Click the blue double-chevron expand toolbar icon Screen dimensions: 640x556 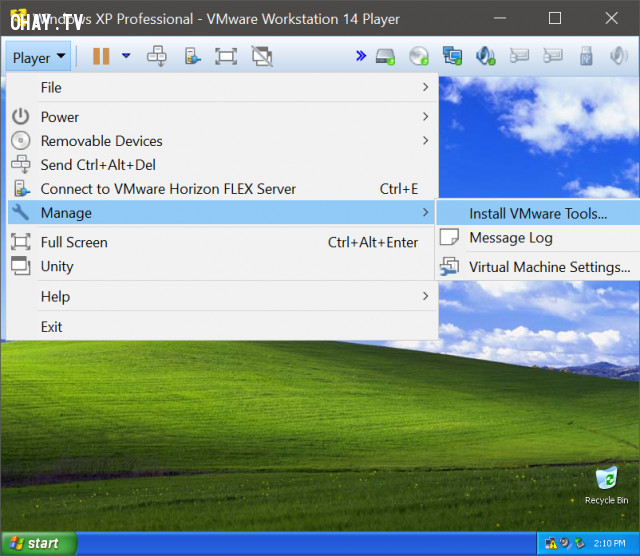[x=361, y=56]
